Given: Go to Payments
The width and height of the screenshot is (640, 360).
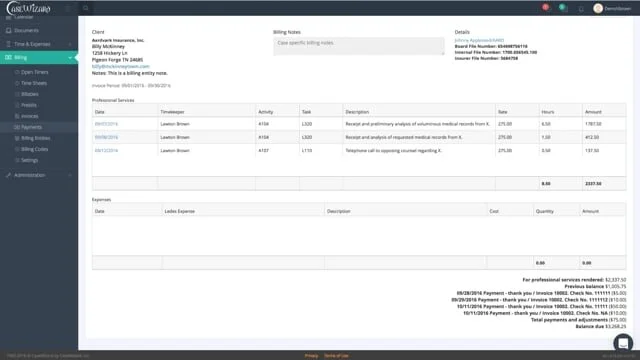Looking at the screenshot, I should [31, 127].
